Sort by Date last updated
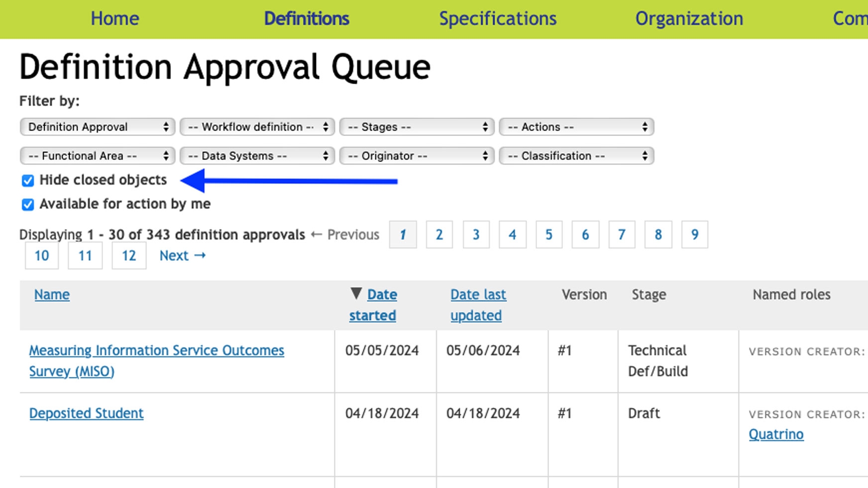Viewport: 868px width, 488px height. tap(478, 305)
